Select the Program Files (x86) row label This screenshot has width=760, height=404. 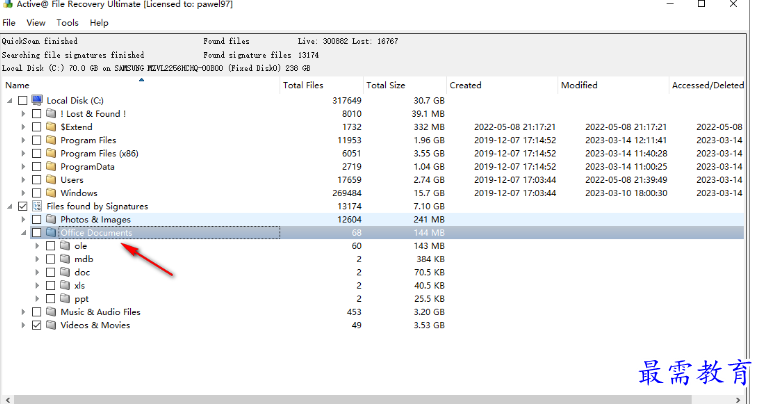click(99, 154)
